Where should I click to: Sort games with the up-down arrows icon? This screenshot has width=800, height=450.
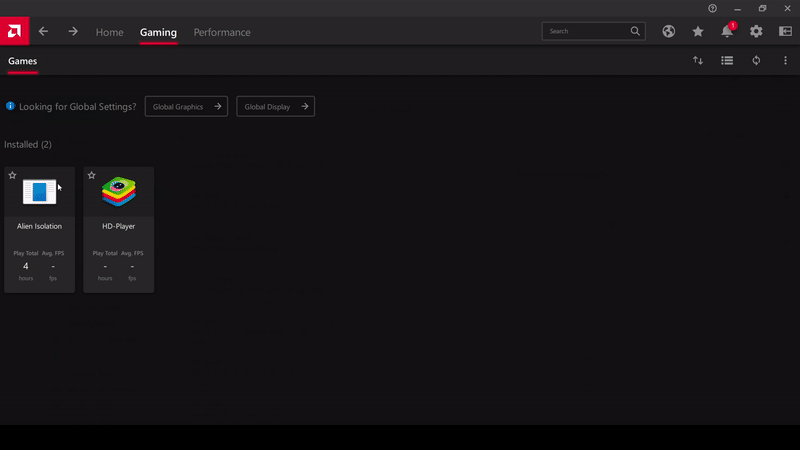click(x=697, y=61)
